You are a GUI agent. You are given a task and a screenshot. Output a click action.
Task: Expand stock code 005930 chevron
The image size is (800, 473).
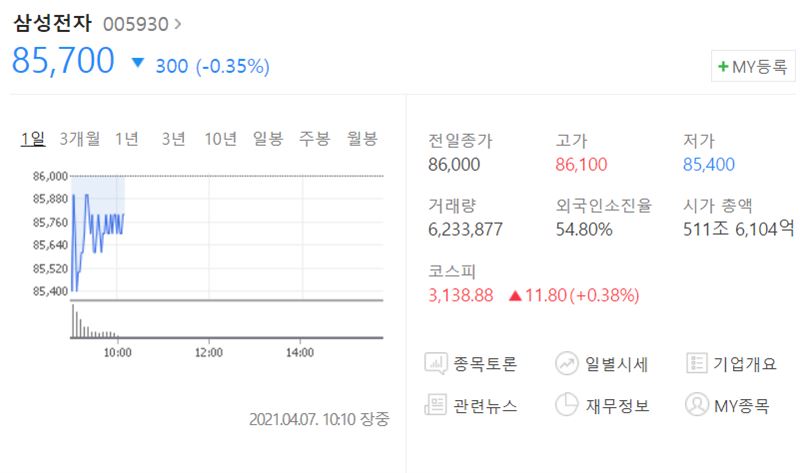[178, 24]
